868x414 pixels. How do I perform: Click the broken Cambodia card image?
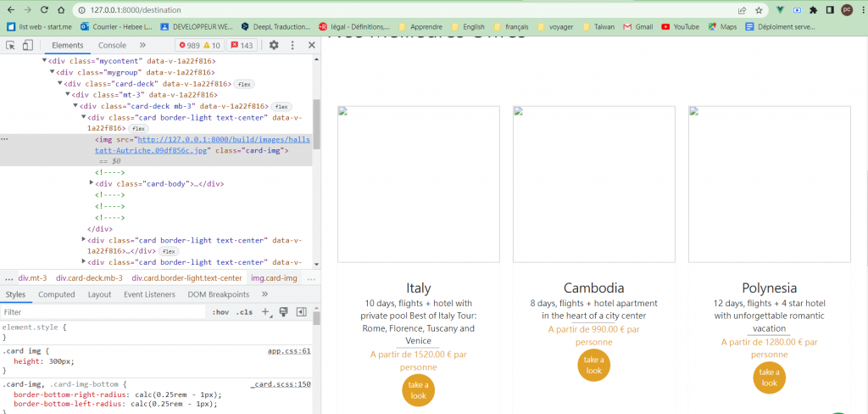pos(594,184)
